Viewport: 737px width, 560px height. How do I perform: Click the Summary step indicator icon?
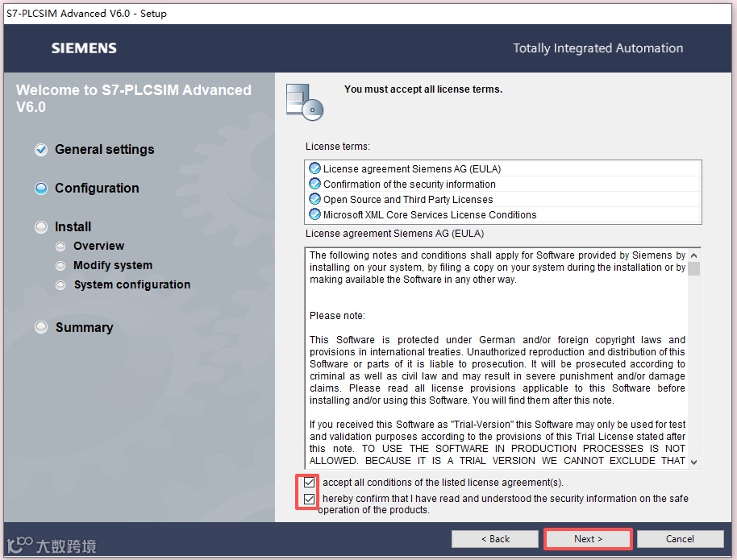pyautogui.click(x=41, y=327)
